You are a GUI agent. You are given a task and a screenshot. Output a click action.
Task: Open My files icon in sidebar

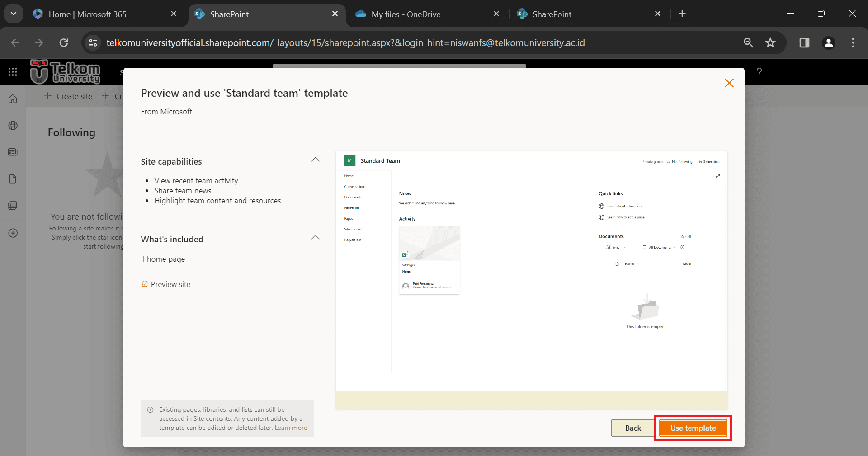[13, 179]
